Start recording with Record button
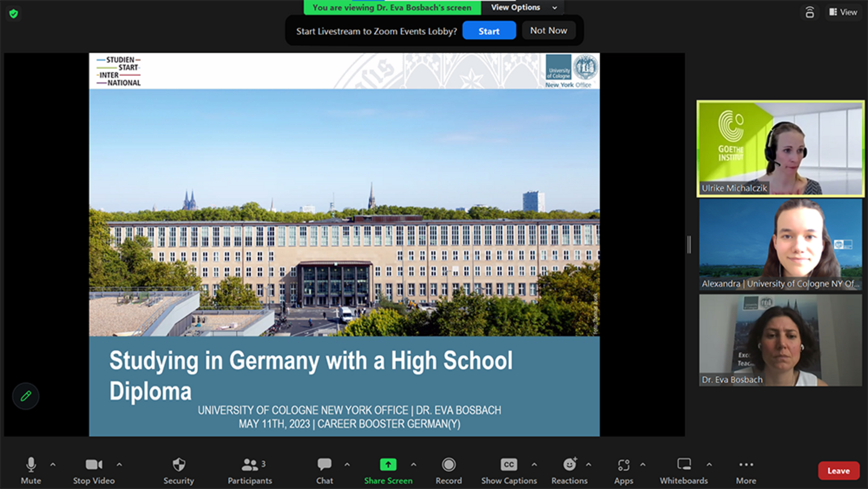This screenshot has height=489, width=868. 448,470
